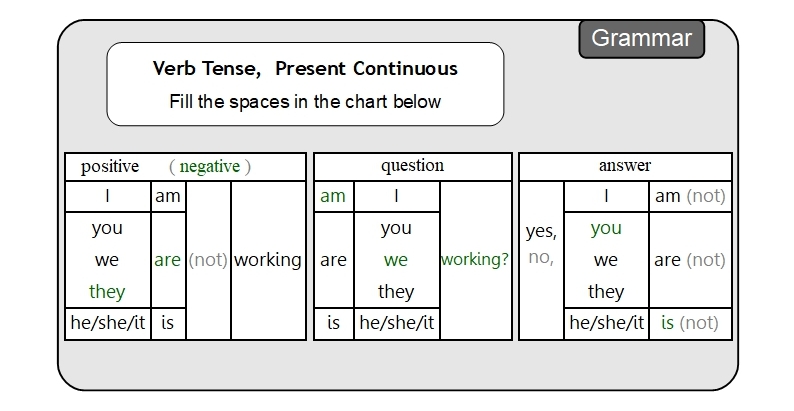Click the 'yes,' text in answer table
The width and height of the screenshot is (794, 411).
(x=541, y=232)
